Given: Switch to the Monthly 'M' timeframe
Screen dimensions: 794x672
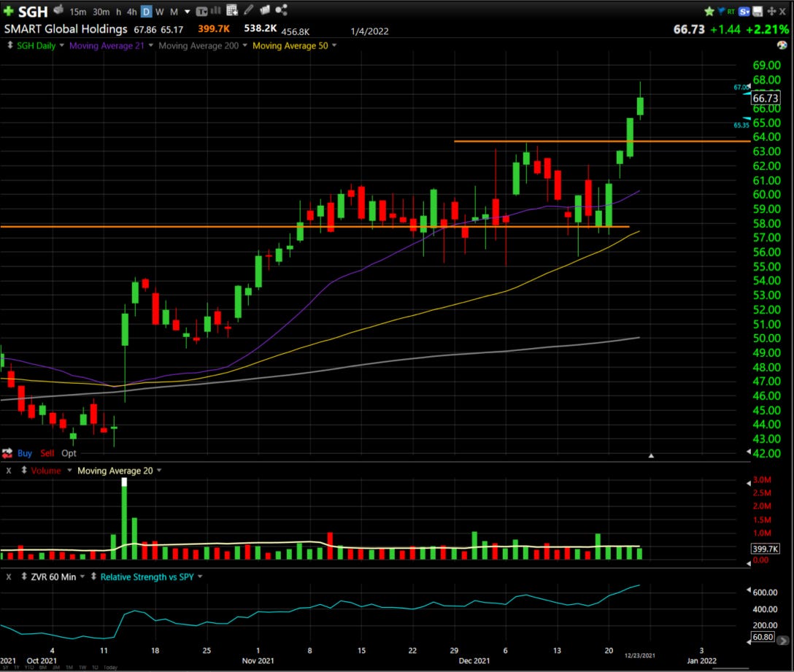Looking at the screenshot, I should tap(174, 12).
